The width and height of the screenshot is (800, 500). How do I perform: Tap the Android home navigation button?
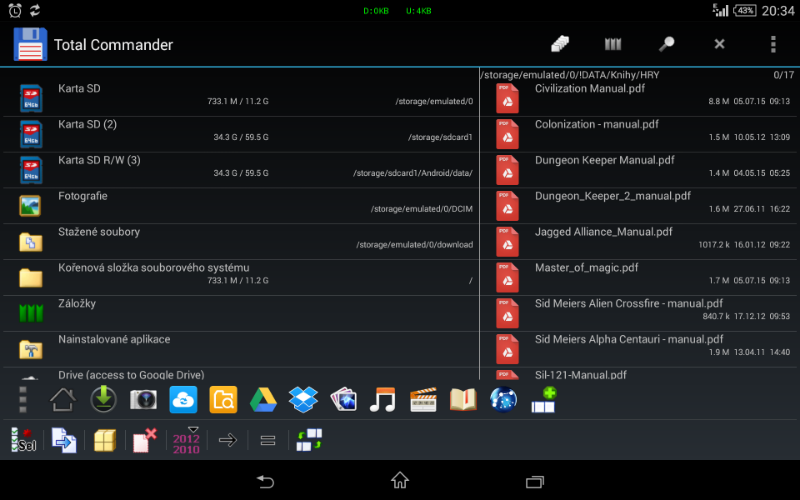point(399,481)
